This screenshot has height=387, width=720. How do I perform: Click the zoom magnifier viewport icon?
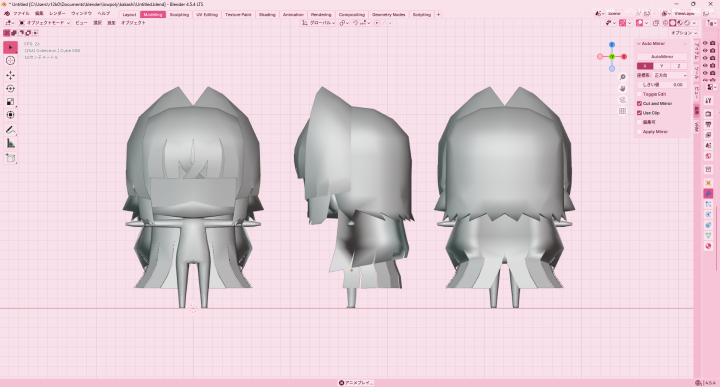point(623,77)
